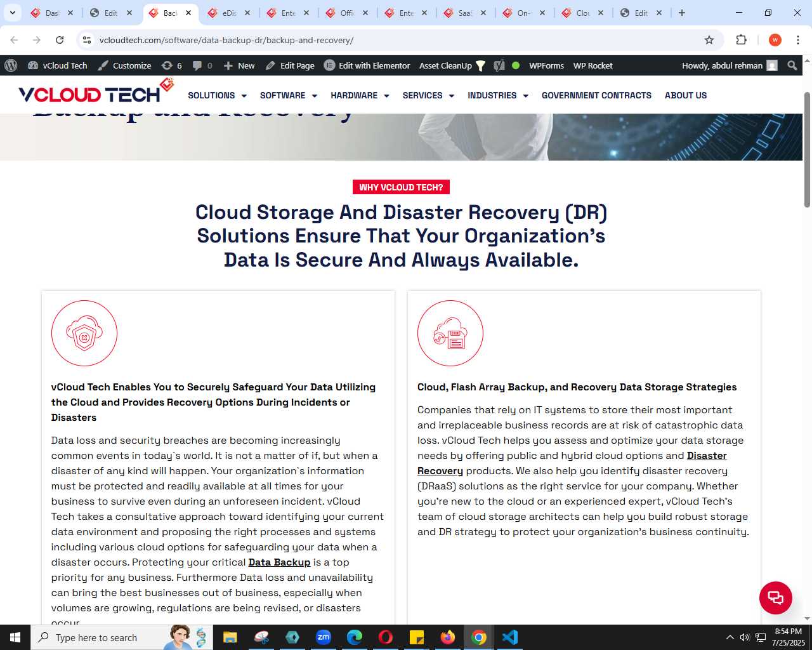
Task: Click the vCloud Tech site logo
Action: pos(96,91)
